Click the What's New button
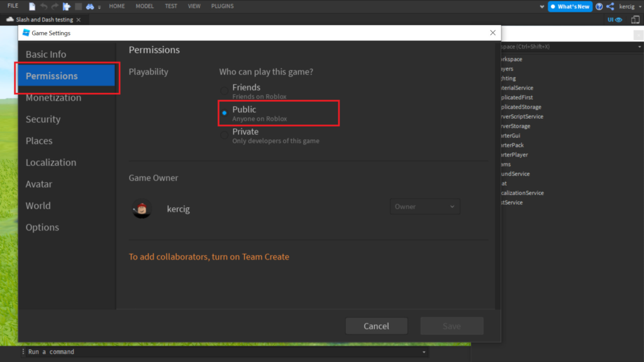Screen dimensions: 644x362 click(570, 6)
